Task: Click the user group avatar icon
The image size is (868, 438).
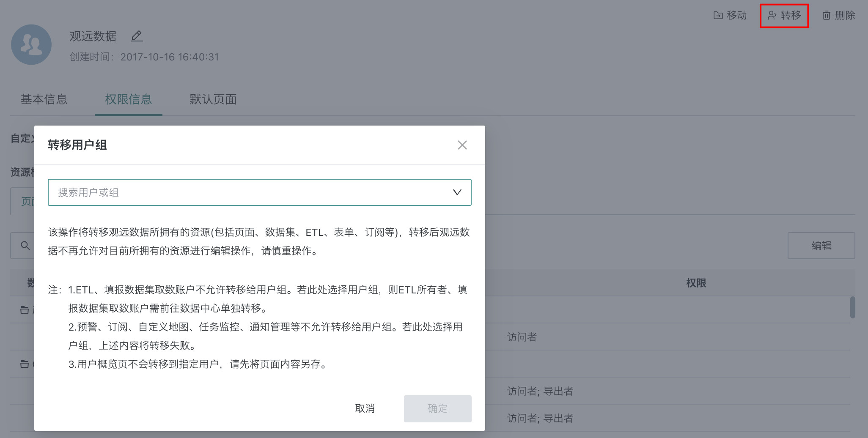Action: point(31,45)
